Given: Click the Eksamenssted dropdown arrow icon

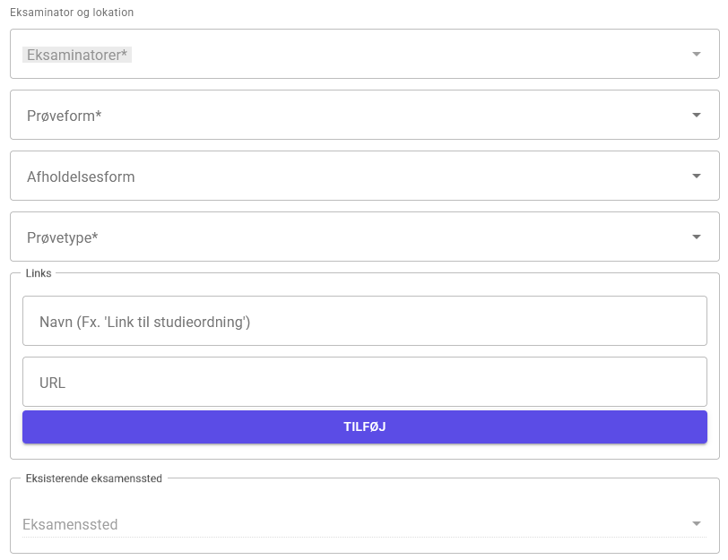Looking at the screenshot, I should 696,524.
